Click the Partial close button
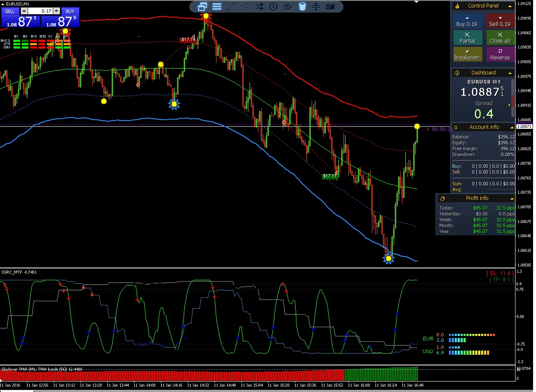Viewport: 536px width, 392px height. click(468, 38)
